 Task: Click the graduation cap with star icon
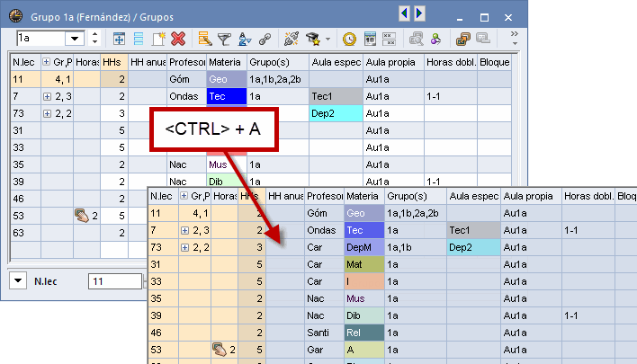tap(313, 39)
